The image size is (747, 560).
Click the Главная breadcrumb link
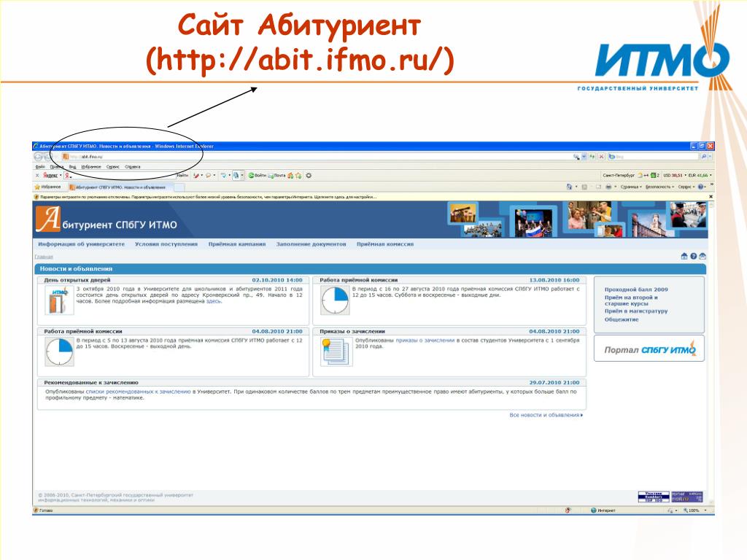[x=44, y=257]
